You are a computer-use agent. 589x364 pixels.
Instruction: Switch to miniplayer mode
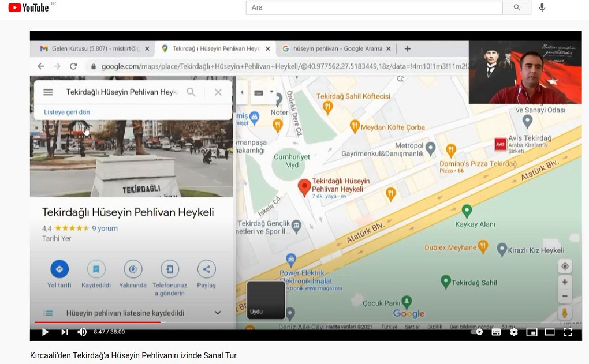[531, 332]
